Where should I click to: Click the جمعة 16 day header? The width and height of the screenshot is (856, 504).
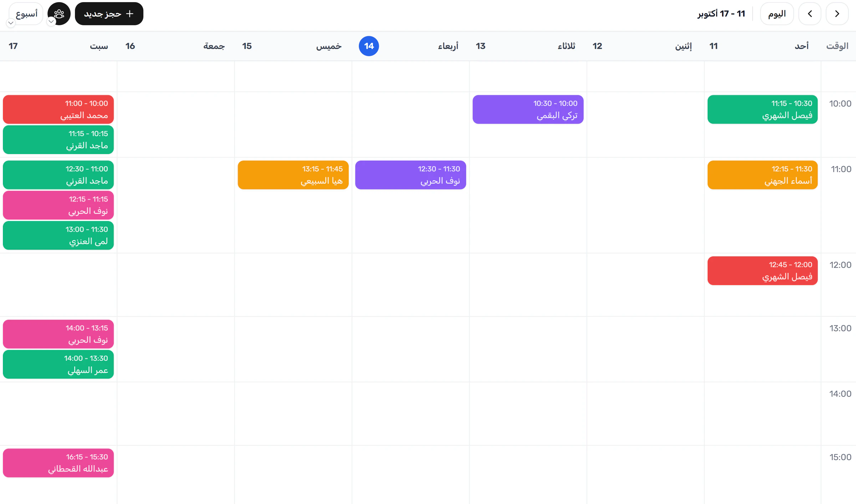(x=176, y=46)
